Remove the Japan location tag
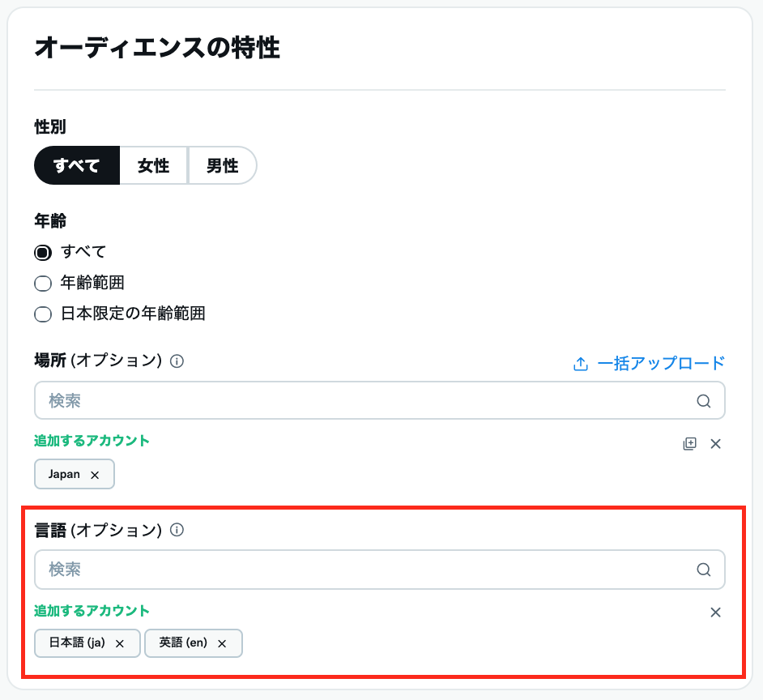This screenshot has height=700, width=763. click(x=95, y=475)
